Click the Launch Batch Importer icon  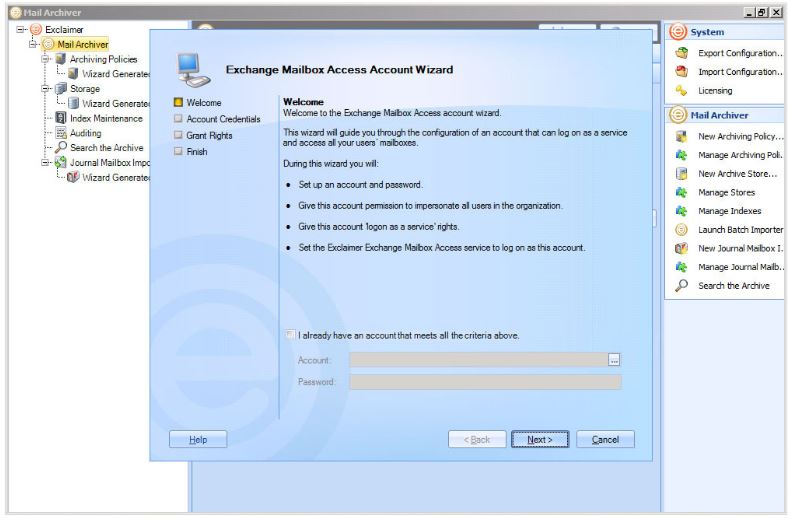[682, 230]
